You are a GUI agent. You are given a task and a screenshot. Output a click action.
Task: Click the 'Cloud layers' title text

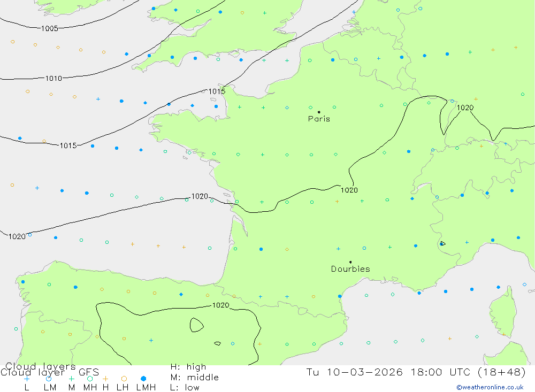click(x=40, y=366)
